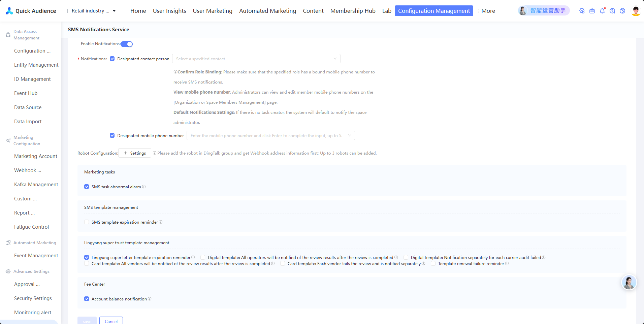Click the info icon before Robot Configuration hint

(155, 153)
